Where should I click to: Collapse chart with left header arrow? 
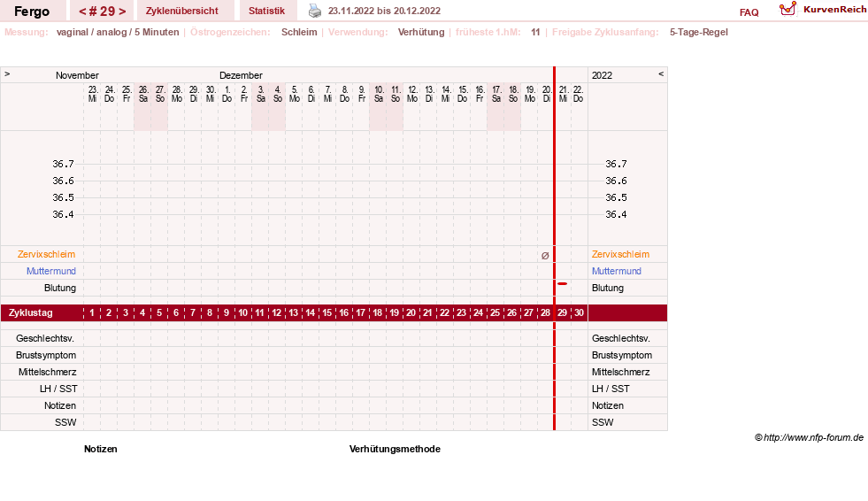coord(7,73)
